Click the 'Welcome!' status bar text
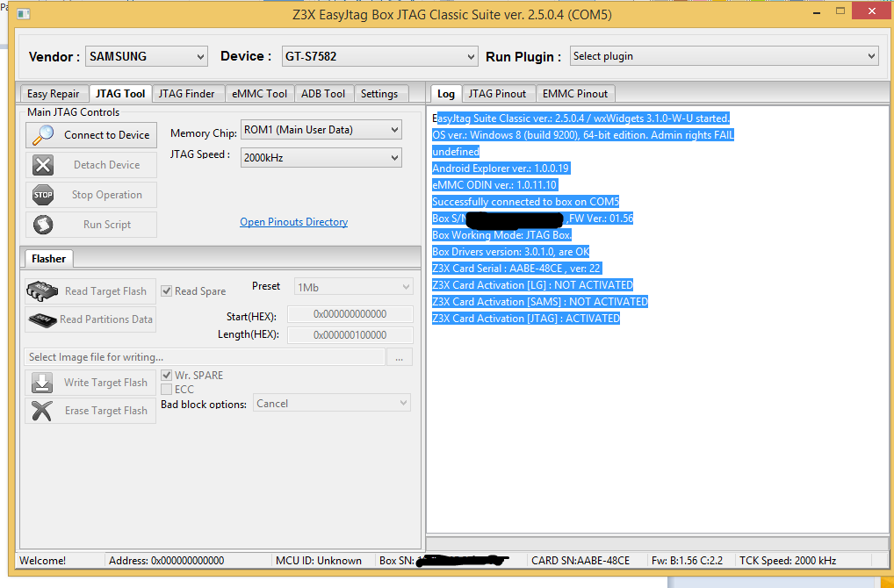This screenshot has height=588, width=894. [x=43, y=561]
